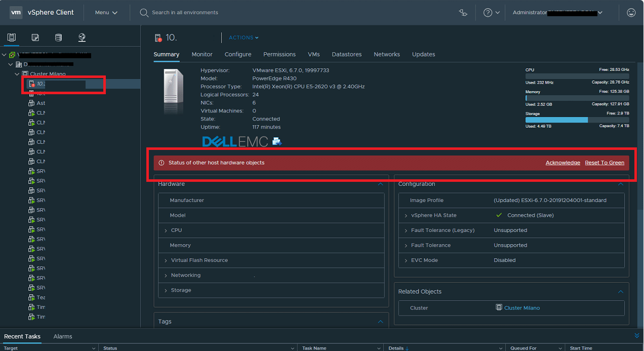Click the Reset To Green link
This screenshot has height=351, width=644.
click(x=605, y=163)
